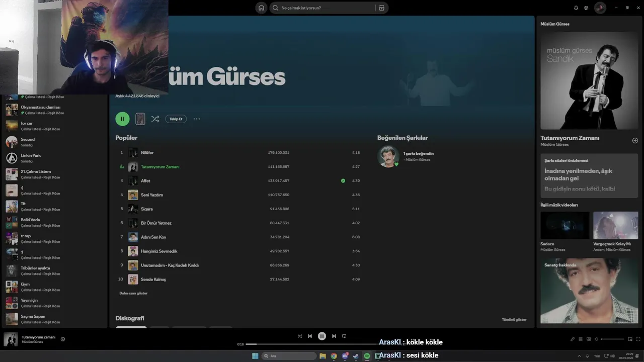Viewport: 644px width, 362px height.
Task: Open the user profile avatar menu
Action: tap(600, 8)
